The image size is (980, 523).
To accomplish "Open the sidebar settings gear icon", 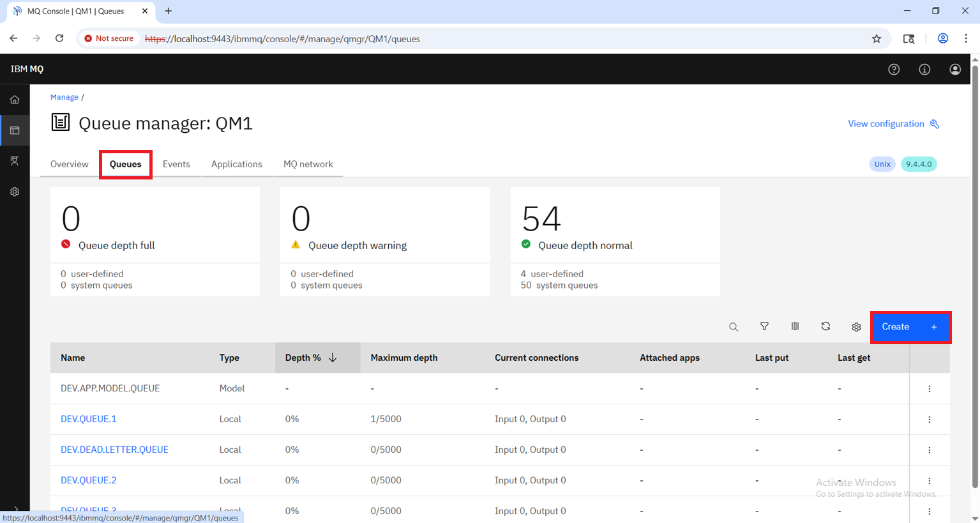I will [x=15, y=192].
